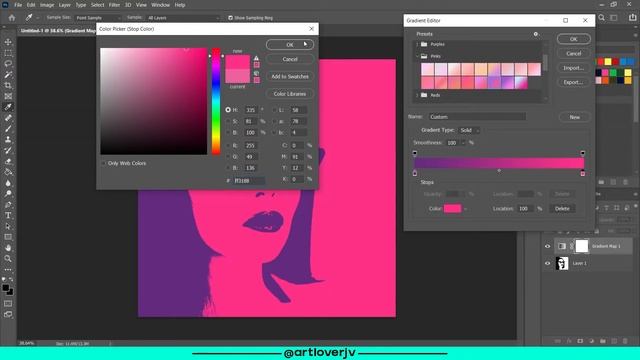Click Color Libraries button

point(290,94)
